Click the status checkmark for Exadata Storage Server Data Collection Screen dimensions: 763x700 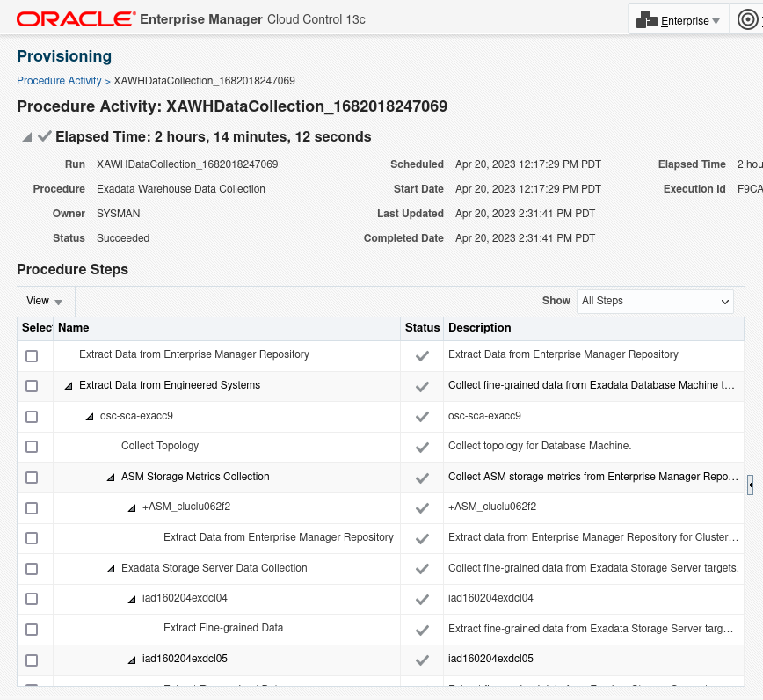coord(422,569)
